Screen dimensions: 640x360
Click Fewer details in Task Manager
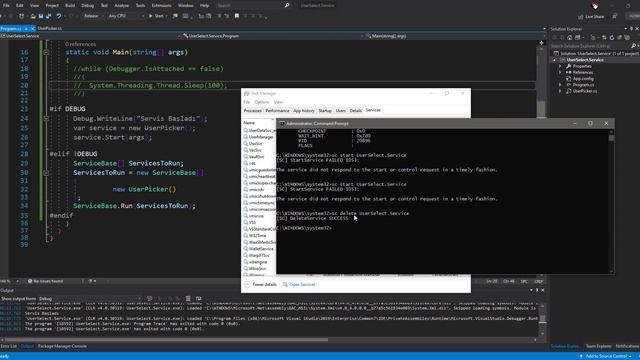(x=260, y=284)
